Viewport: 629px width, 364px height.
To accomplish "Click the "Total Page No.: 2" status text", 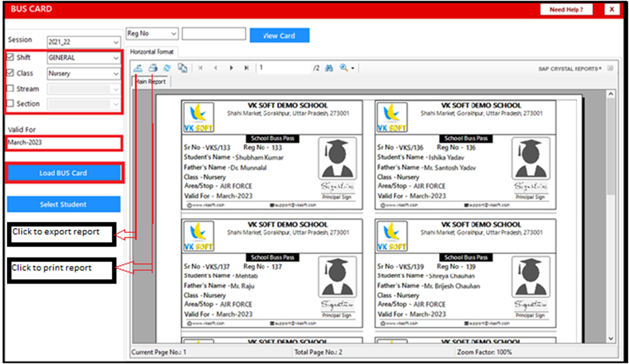I will point(318,352).
